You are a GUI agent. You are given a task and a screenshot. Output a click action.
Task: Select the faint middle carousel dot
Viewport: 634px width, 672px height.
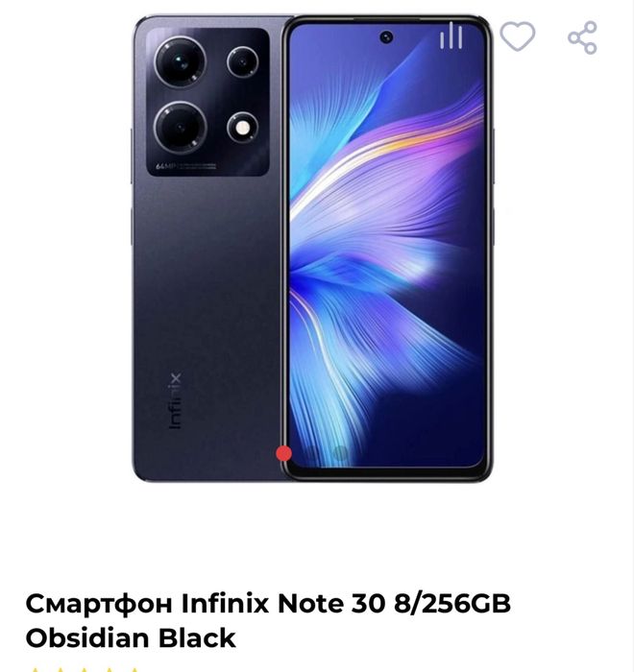[x=312, y=453]
